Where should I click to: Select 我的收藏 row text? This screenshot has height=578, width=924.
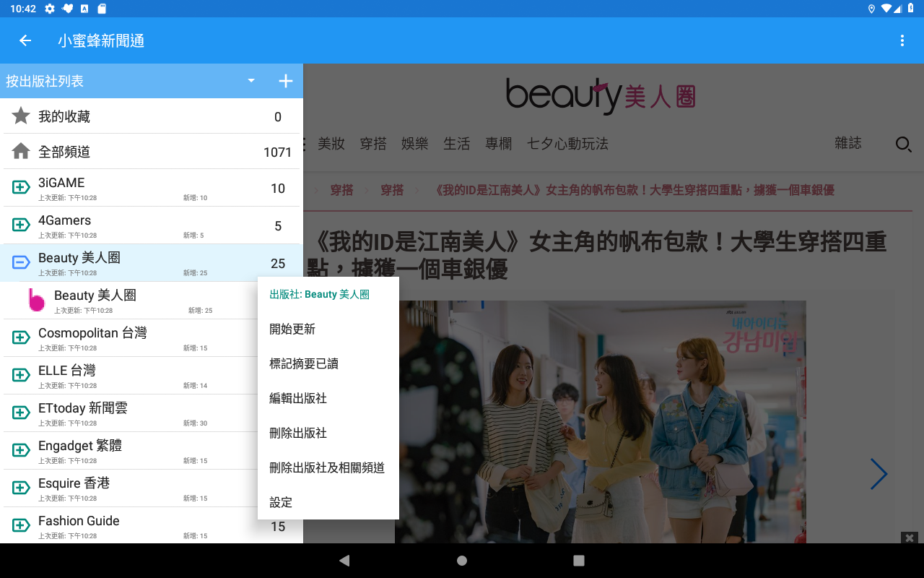[64, 116]
